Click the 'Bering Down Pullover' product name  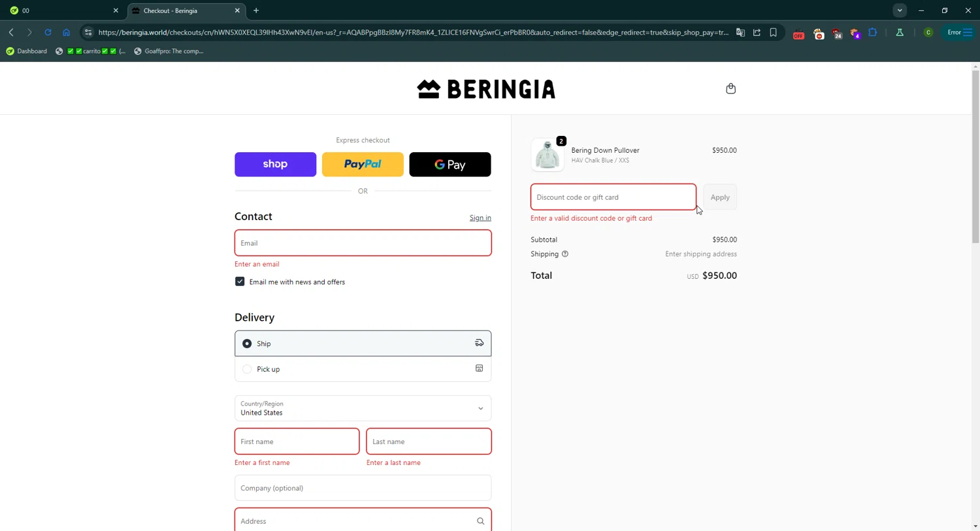[x=605, y=150]
